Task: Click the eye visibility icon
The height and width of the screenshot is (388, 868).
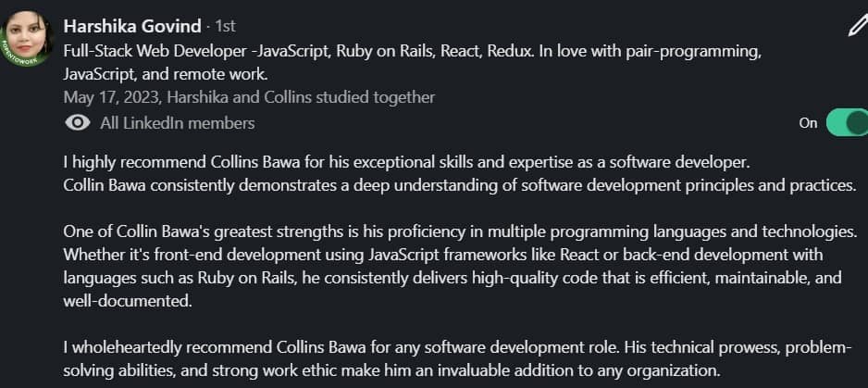Action: (78, 122)
